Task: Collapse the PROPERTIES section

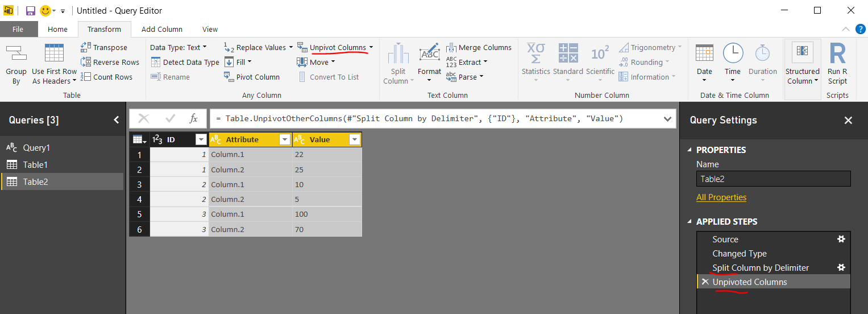Action: (690, 150)
